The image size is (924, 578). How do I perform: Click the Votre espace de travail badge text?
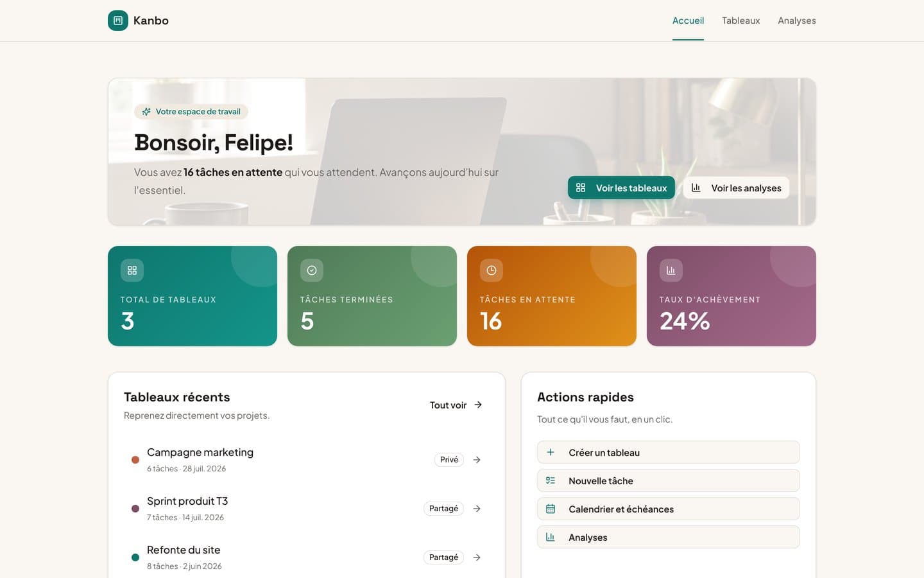(198, 112)
